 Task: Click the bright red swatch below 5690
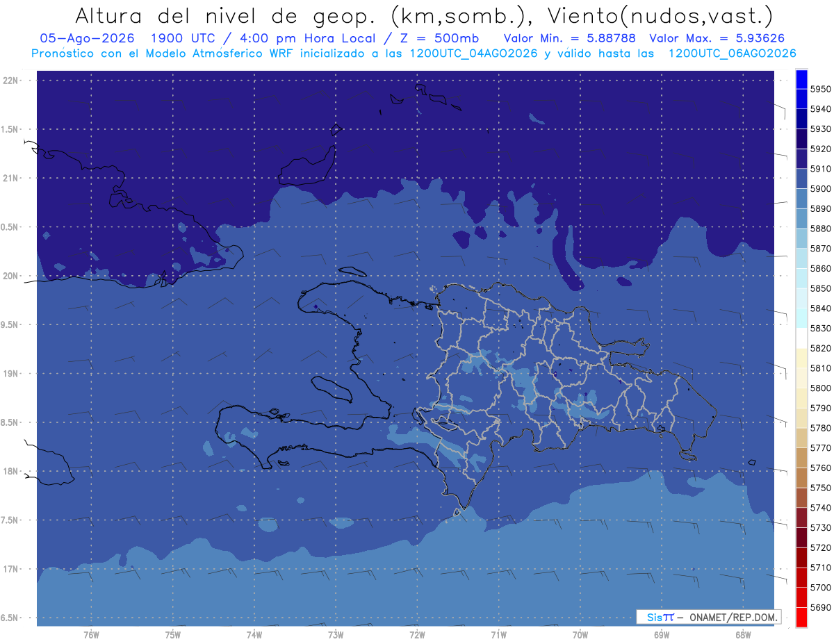point(801,617)
